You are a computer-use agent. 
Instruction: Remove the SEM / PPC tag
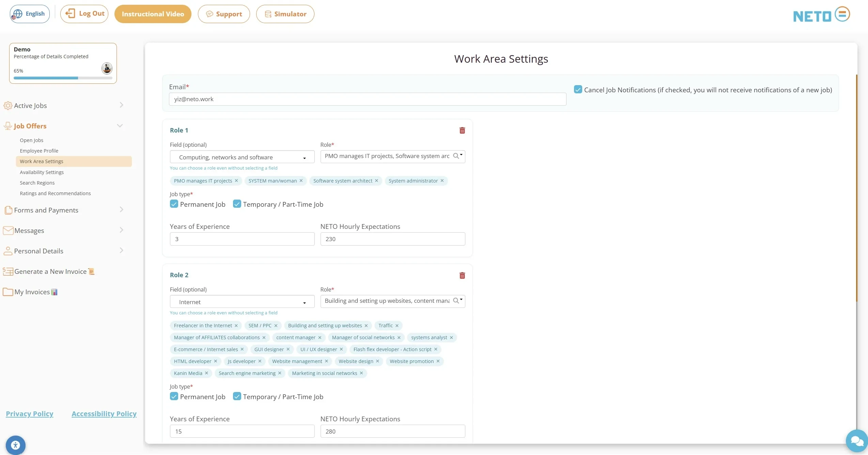pos(276,326)
